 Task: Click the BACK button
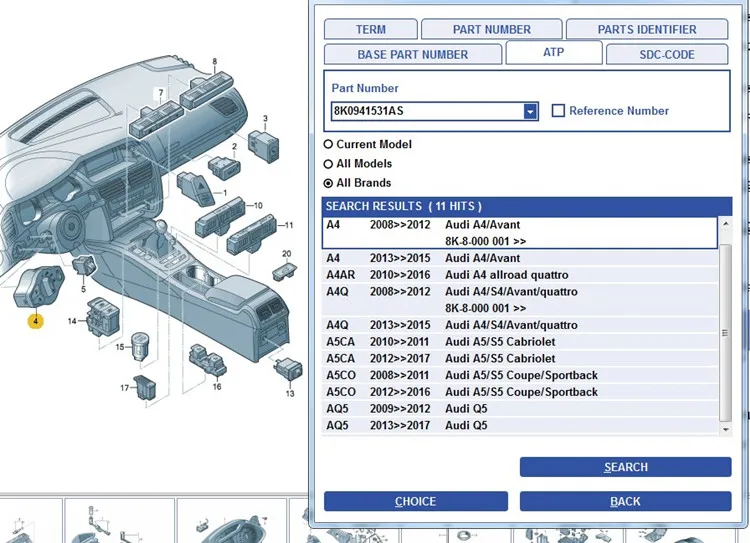pyautogui.click(x=626, y=501)
